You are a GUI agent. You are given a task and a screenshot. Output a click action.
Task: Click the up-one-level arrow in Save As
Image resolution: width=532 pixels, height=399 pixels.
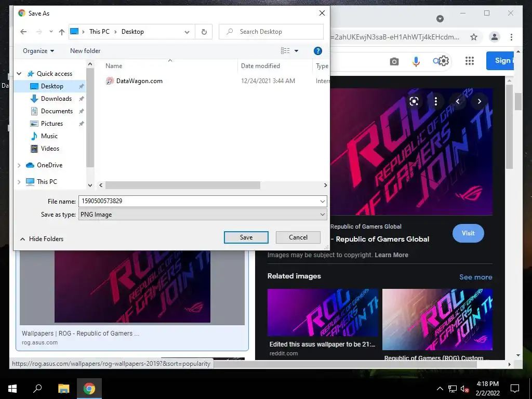pos(61,32)
